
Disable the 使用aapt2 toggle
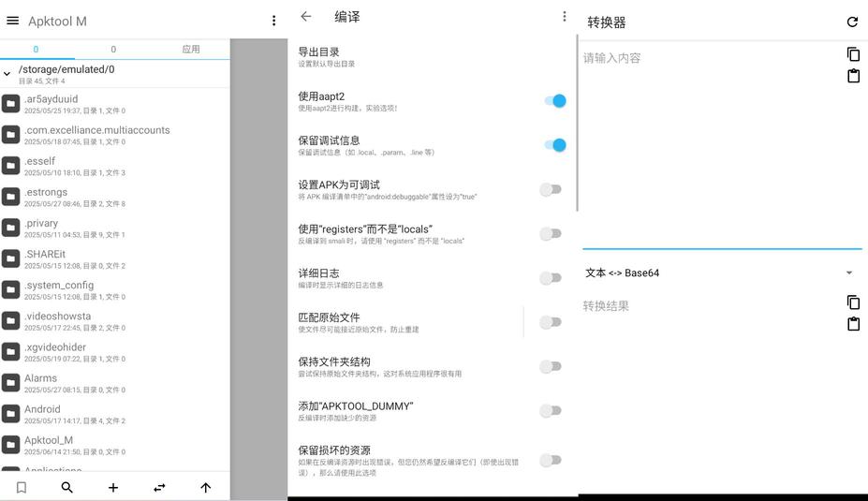tap(553, 100)
